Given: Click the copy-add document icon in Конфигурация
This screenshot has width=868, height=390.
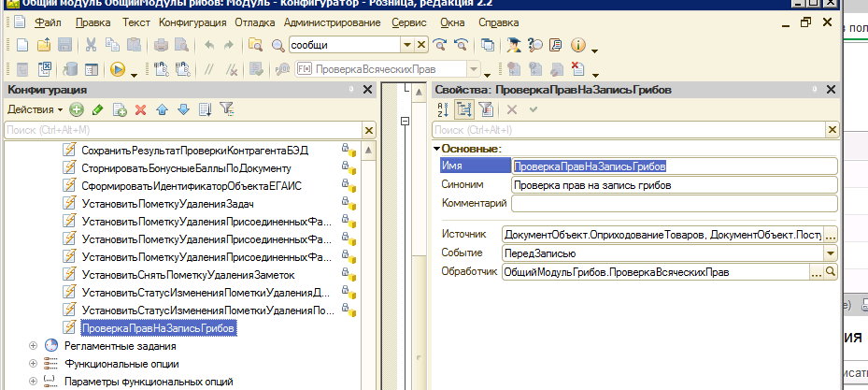Looking at the screenshot, I should (x=120, y=109).
